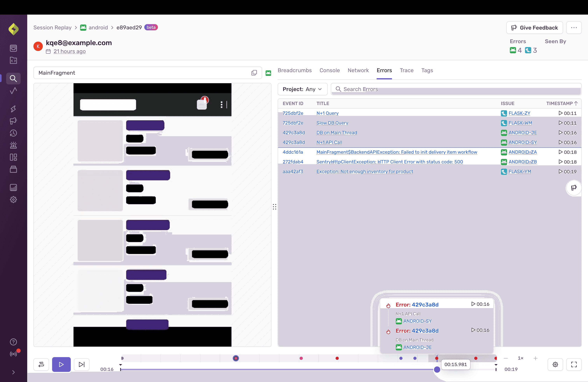Screen dimensions: 588x382
Task: Jump to 00:19 on FLASK-YM row
Action: click(568, 172)
